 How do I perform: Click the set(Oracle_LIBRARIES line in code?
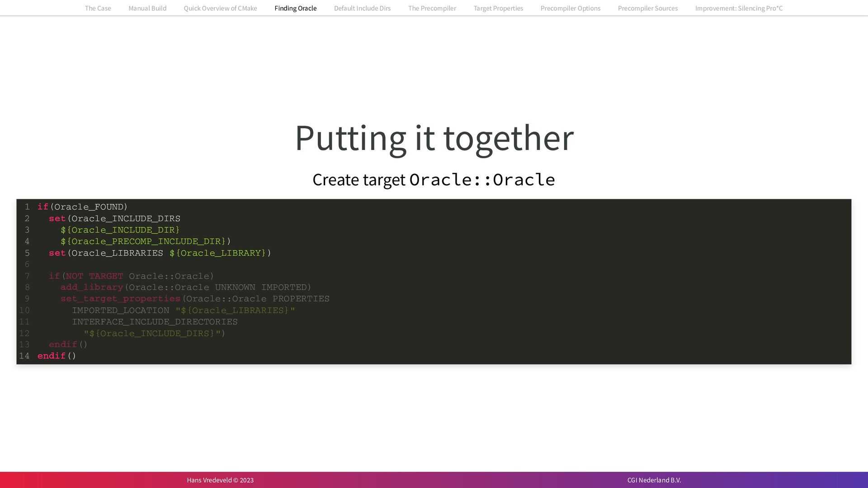(160, 253)
